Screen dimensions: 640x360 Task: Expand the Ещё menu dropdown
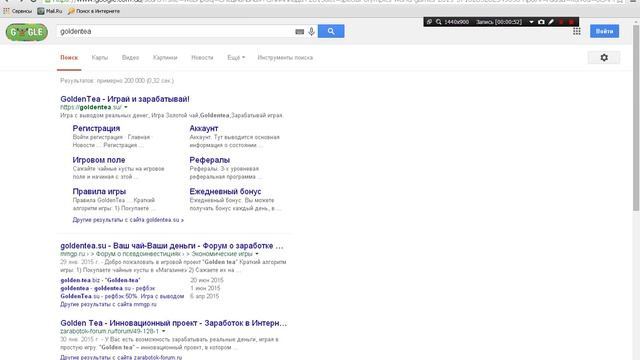pos(236,58)
